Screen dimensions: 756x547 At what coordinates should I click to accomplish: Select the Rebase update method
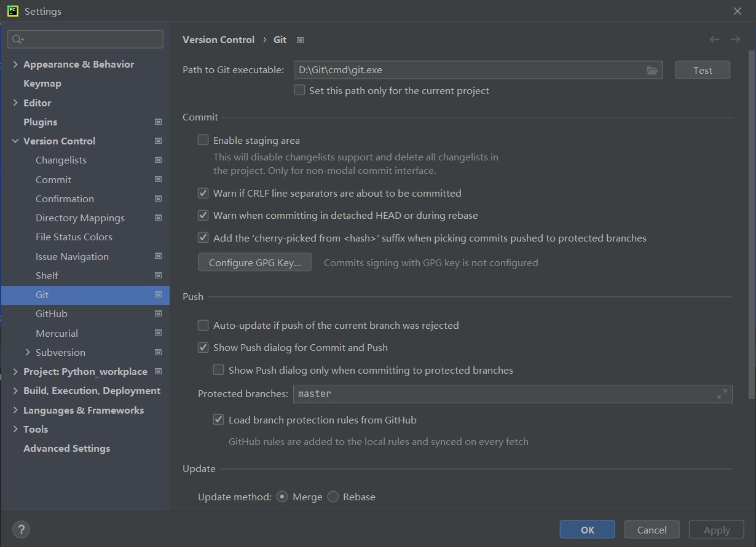(x=333, y=497)
